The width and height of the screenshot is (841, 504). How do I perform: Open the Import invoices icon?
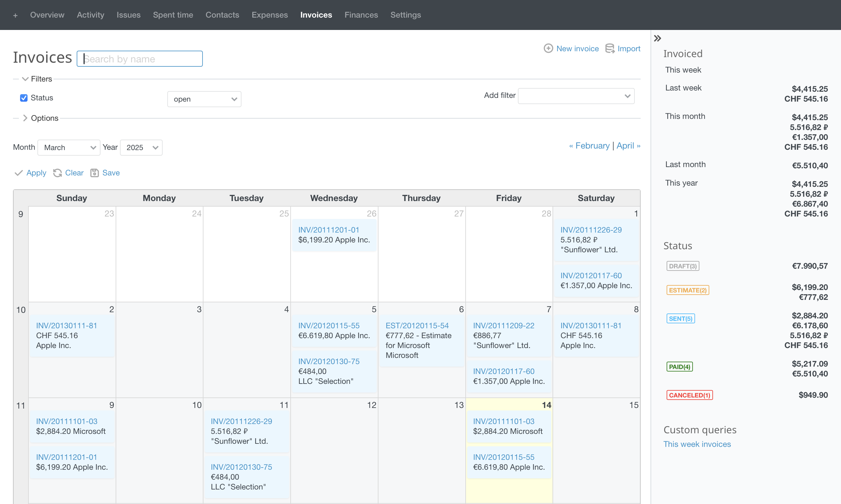pos(610,48)
